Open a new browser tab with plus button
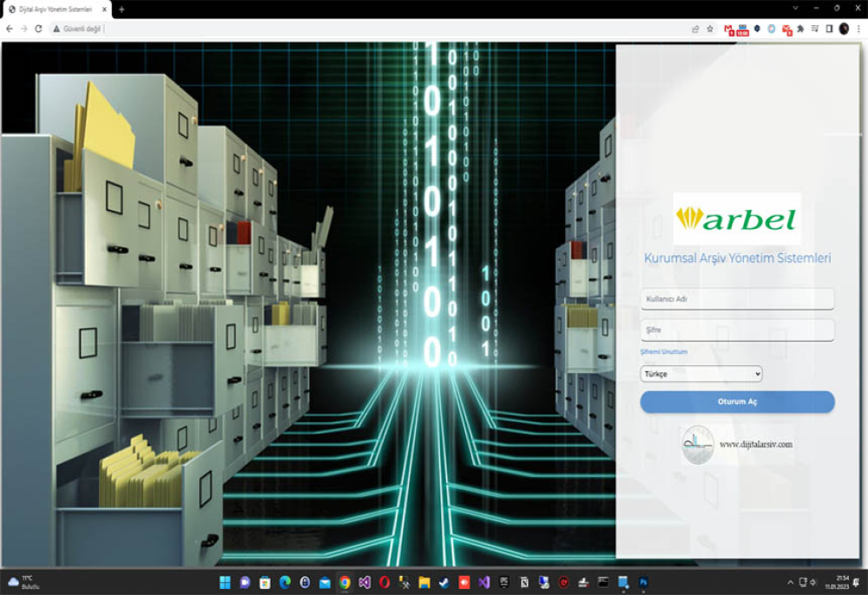The height and width of the screenshot is (595, 868). 122,9
